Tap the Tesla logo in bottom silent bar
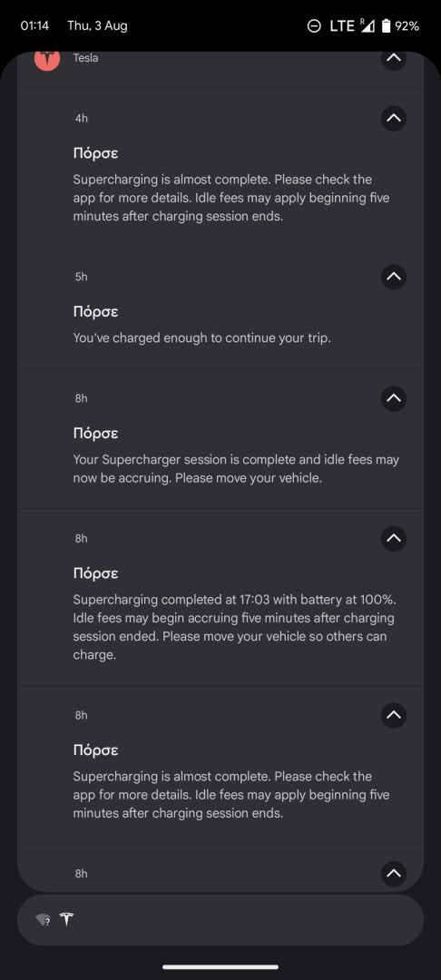Viewport: 441px width, 980px height. pyautogui.click(x=66, y=919)
